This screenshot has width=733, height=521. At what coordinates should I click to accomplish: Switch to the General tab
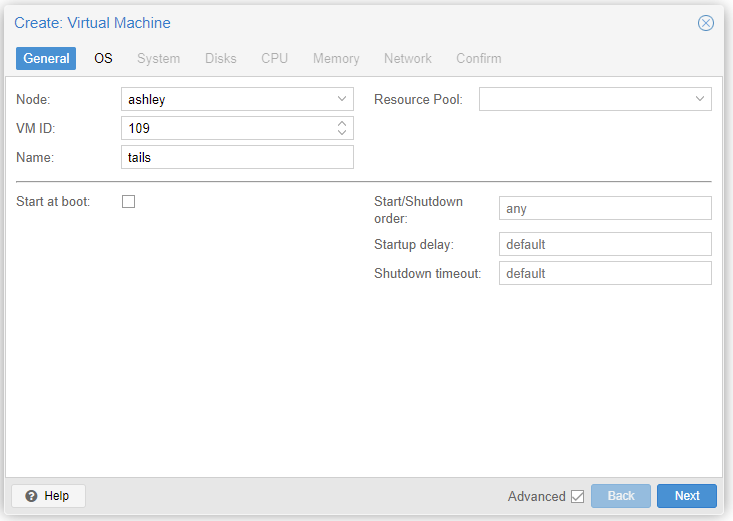[x=46, y=58]
